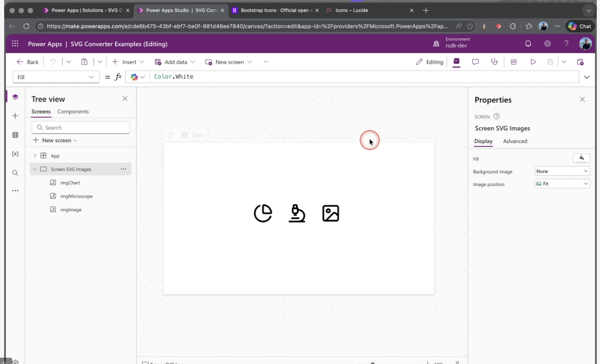Click the Play preview app icon
600x364 pixels.
click(x=533, y=62)
